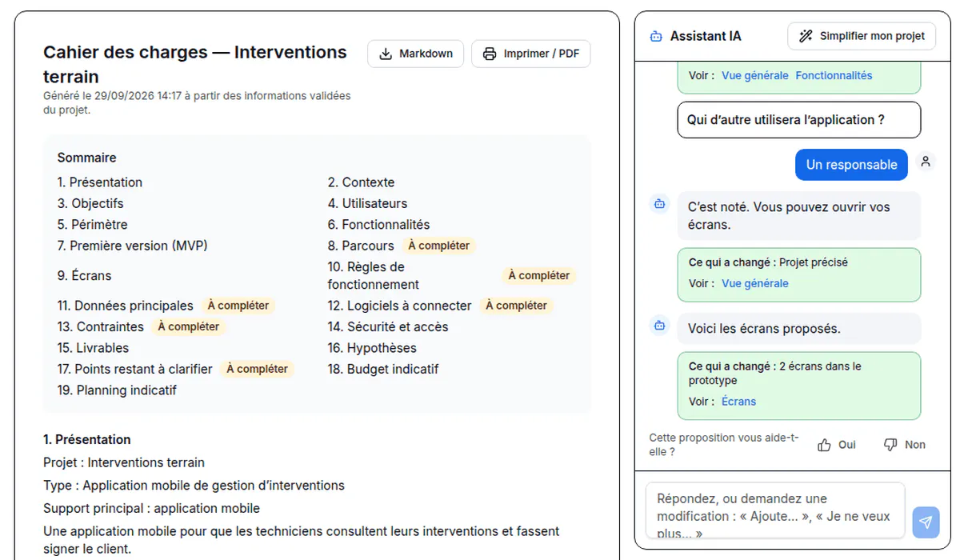Go to 1. Présentation in the summary
Screen dimensions: 960x560
tap(100, 182)
